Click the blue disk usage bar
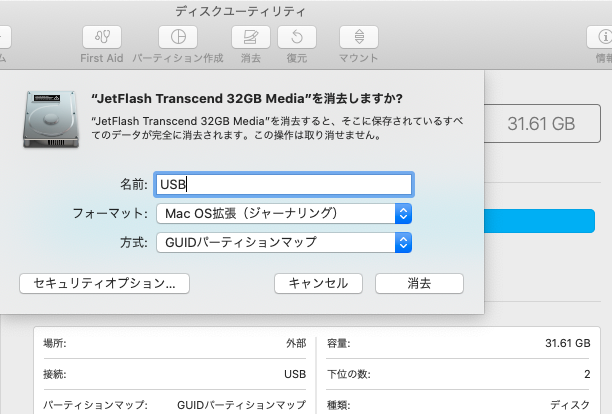This screenshot has width=612, height=414. pyautogui.click(x=539, y=221)
